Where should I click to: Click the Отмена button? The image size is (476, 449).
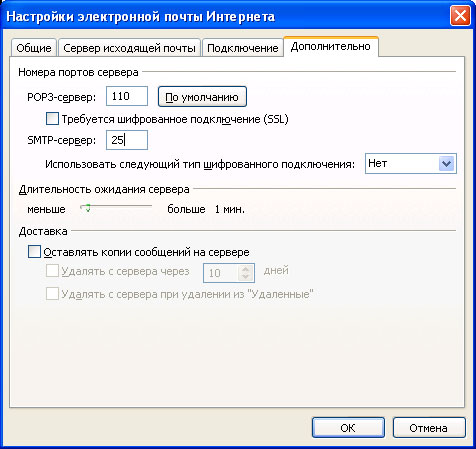(x=429, y=428)
